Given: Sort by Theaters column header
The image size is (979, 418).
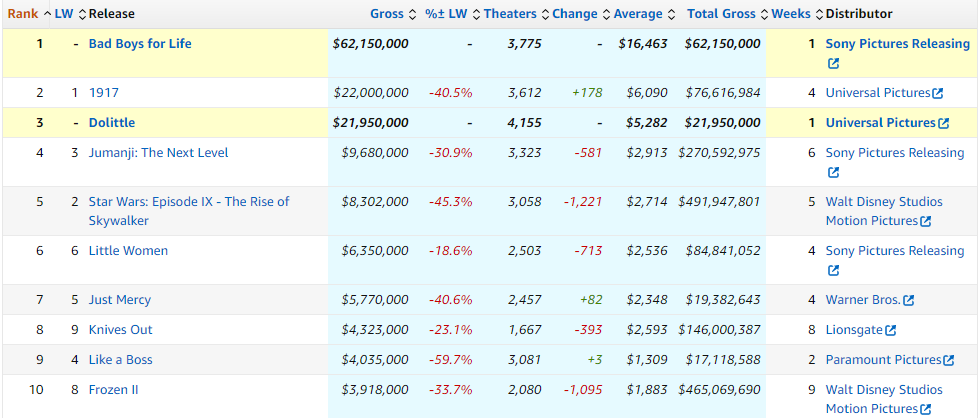Looking at the screenshot, I should point(509,14).
